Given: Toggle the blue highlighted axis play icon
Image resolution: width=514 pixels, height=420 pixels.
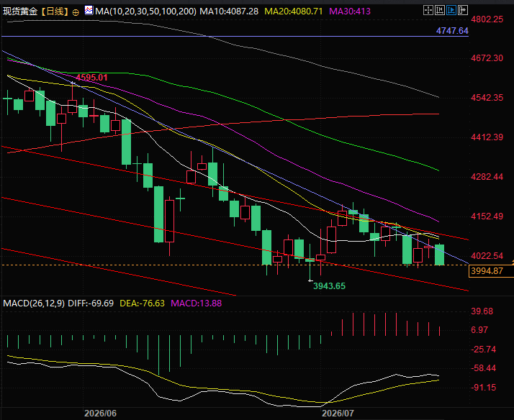Looking at the screenshot, I should (451, 10).
